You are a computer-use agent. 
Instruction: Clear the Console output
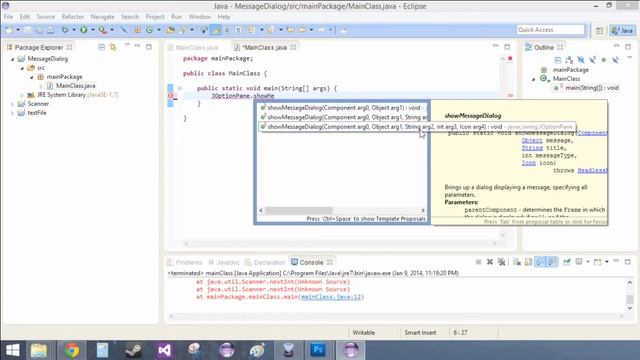(517, 262)
